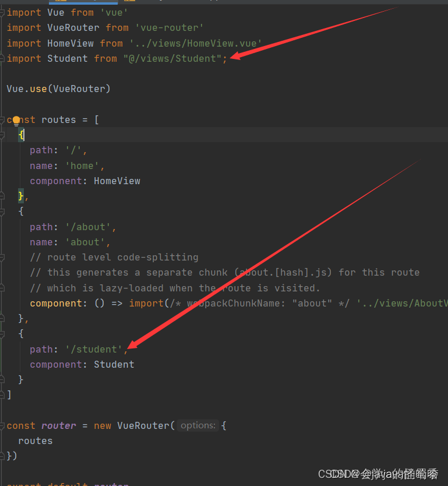Screen dimensions: 448x486
Task: Collapse the fold marker beside 'const routes = ['
Action: (x=2, y=119)
